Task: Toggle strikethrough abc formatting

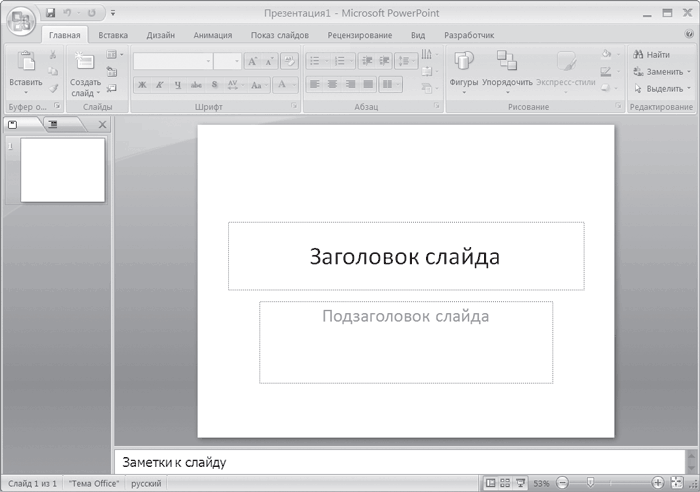Action: [196, 85]
